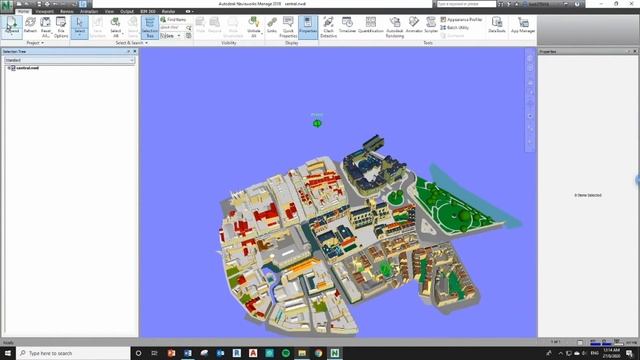Image resolution: width=640 pixels, height=360 pixels.
Task: Open PowerPoint from the taskbar
Action: pyautogui.click(x=171, y=353)
